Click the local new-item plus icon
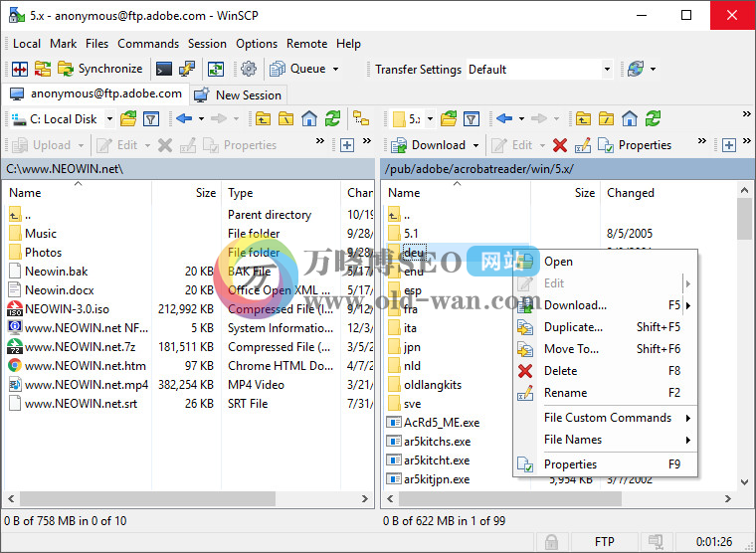This screenshot has height=553, width=756. [347, 145]
